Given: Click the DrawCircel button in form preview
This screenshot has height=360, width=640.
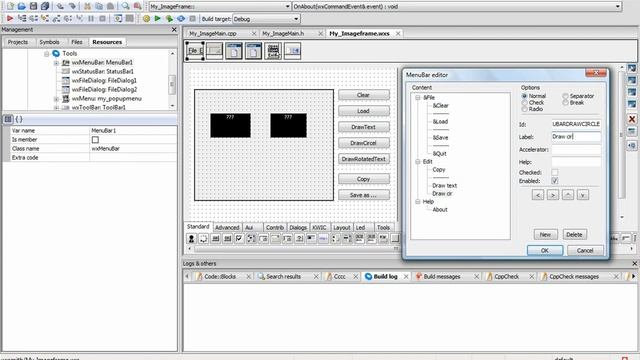Looking at the screenshot, I should (x=363, y=143).
